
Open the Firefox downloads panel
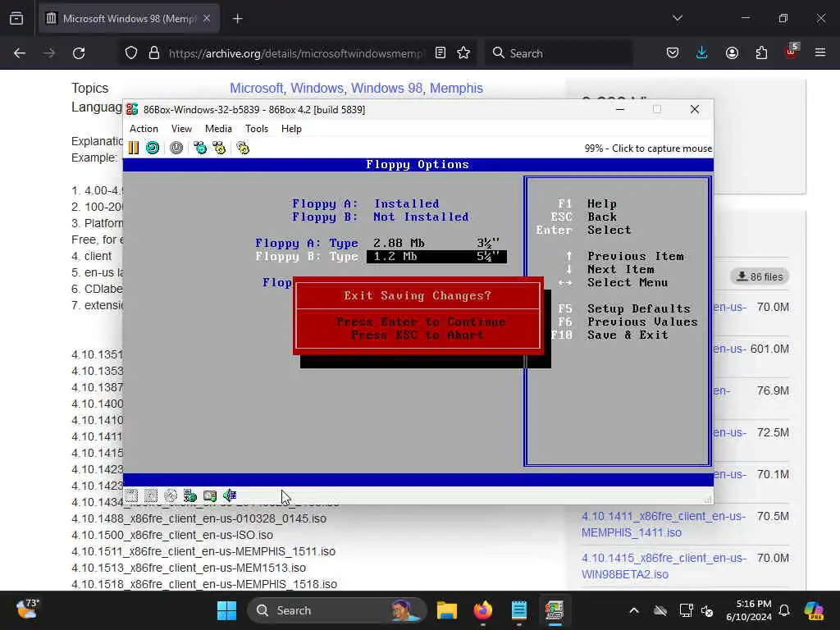[702, 53]
